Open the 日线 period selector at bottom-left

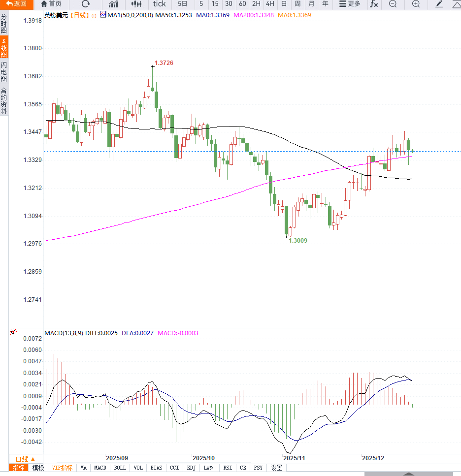coord(25,459)
